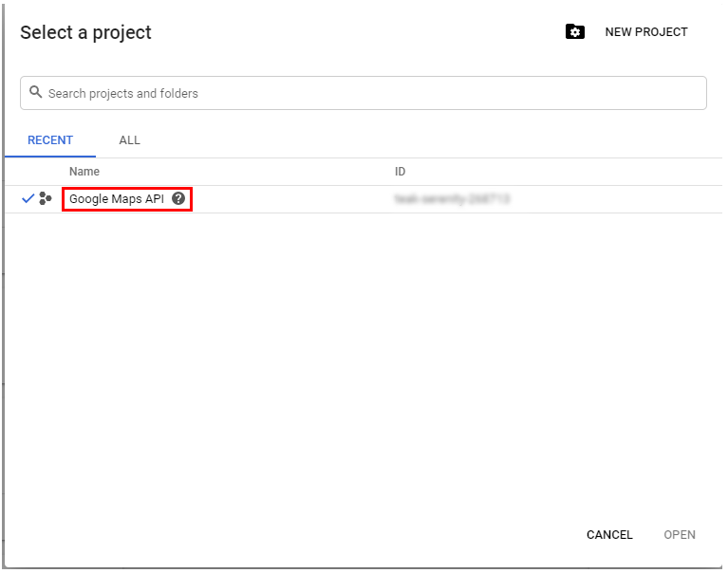
Task: Click the Select a project dialog title
Action: pos(85,33)
